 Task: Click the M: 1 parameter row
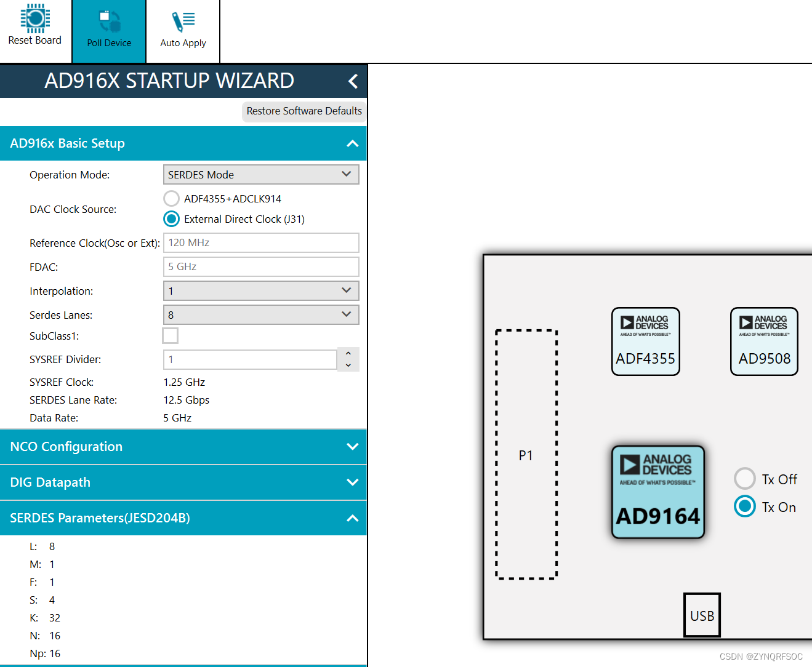tap(42, 564)
